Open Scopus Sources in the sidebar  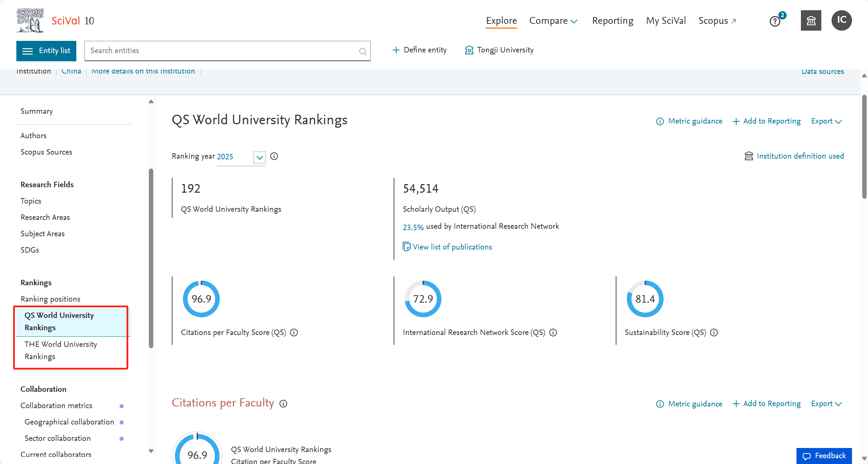(46, 152)
